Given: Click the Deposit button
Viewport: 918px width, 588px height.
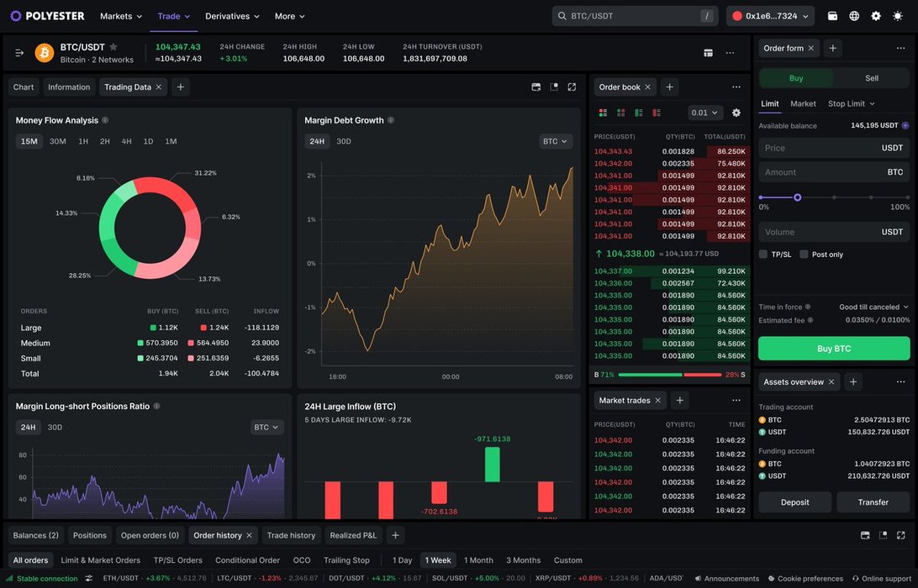Looking at the screenshot, I should coord(794,502).
